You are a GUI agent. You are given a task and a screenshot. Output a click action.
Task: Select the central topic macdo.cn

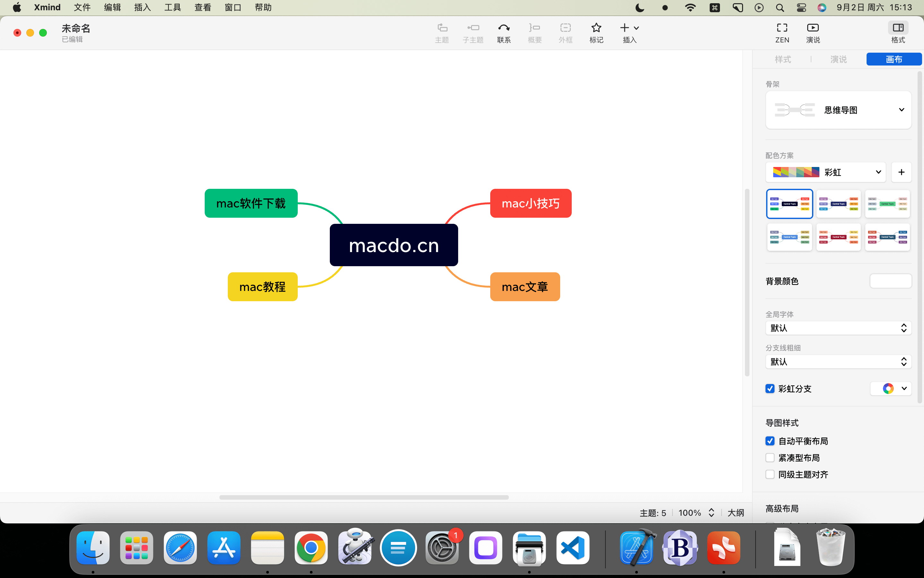[x=394, y=245]
